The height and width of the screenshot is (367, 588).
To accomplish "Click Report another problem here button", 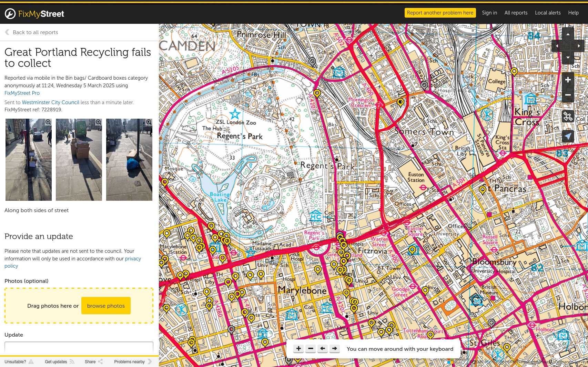I will [440, 13].
